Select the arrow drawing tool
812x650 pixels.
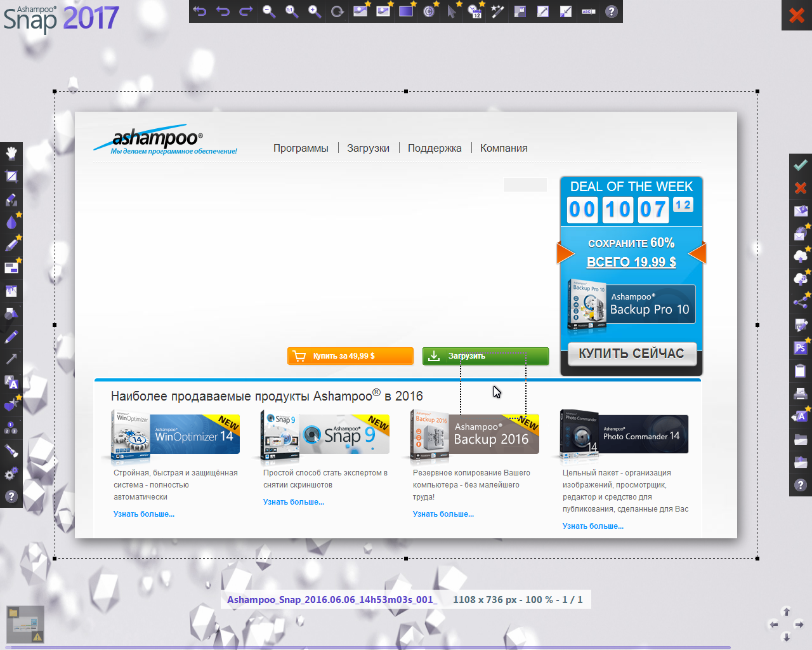(11, 359)
